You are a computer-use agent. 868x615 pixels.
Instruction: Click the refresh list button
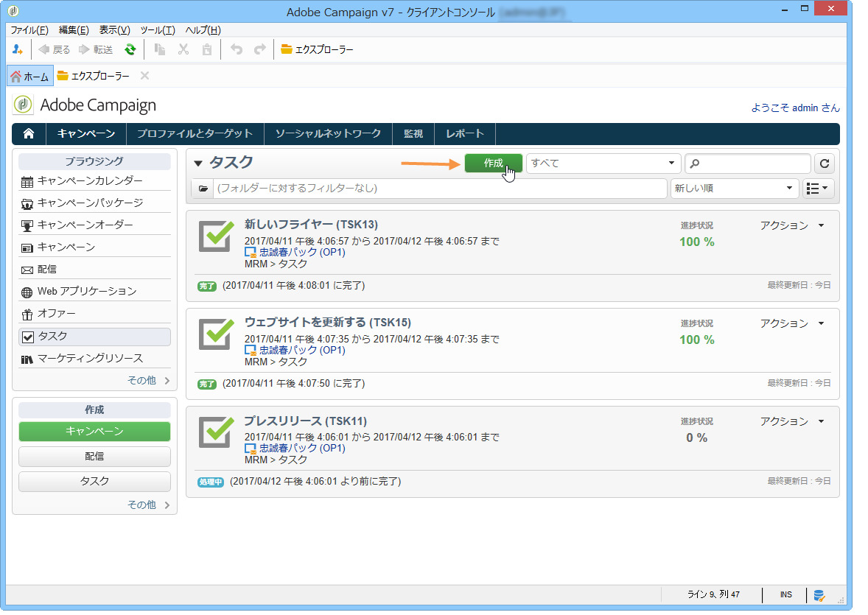point(825,164)
